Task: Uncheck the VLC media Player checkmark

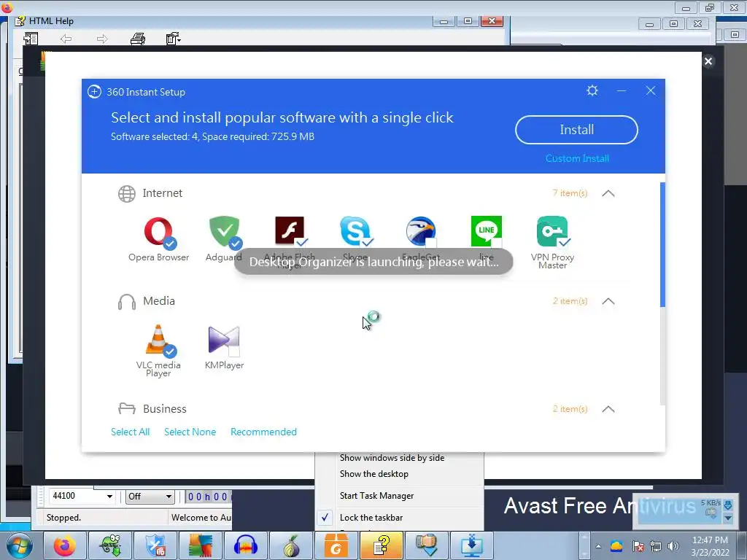Action: pos(170,351)
